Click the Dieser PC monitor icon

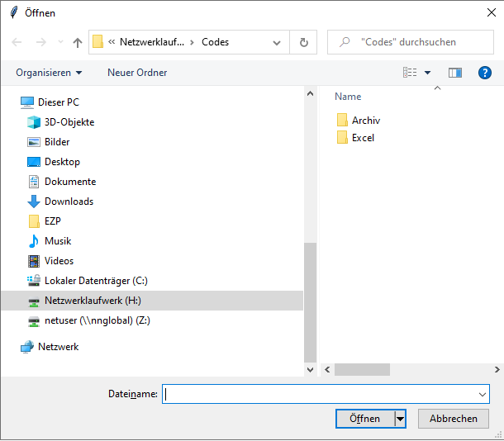click(27, 102)
